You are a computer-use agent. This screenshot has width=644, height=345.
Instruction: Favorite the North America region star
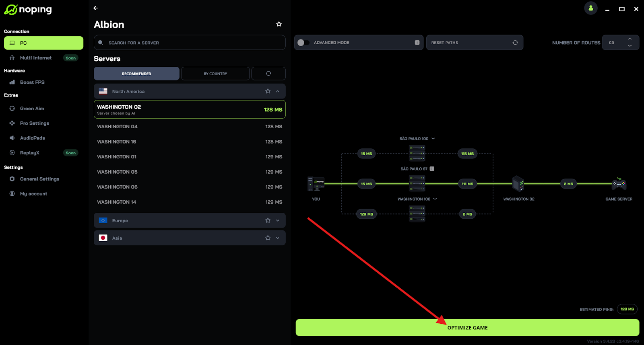click(268, 91)
